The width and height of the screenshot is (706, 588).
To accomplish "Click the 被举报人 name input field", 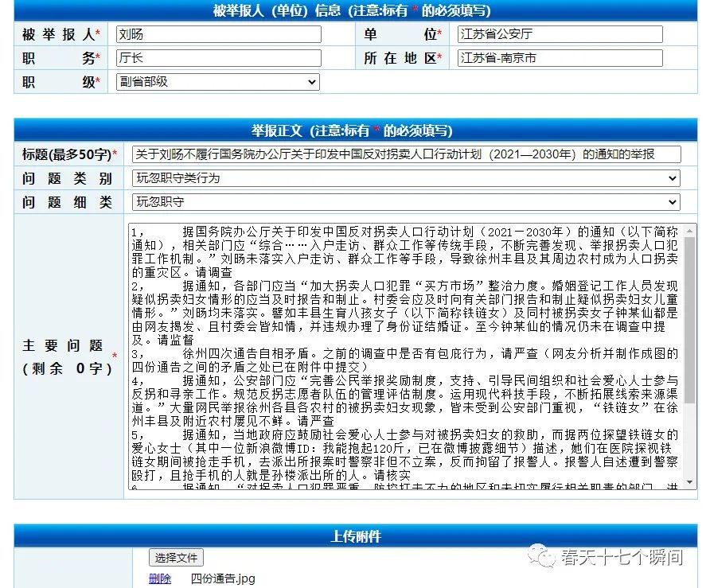I will [218, 34].
